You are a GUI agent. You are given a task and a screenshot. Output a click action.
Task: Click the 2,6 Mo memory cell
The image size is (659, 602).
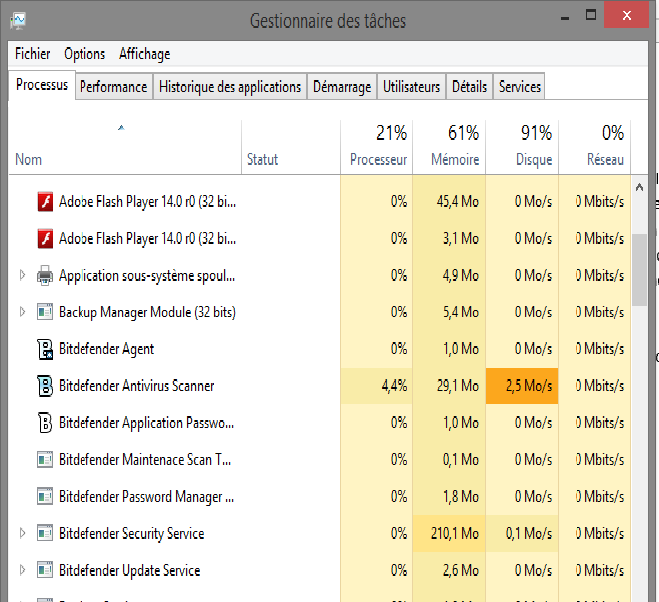pos(449,570)
